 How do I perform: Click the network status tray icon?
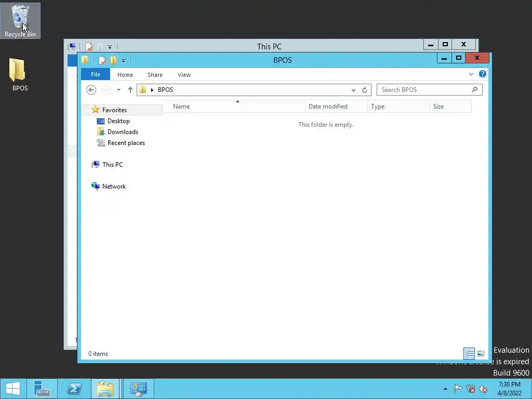(471, 389)
